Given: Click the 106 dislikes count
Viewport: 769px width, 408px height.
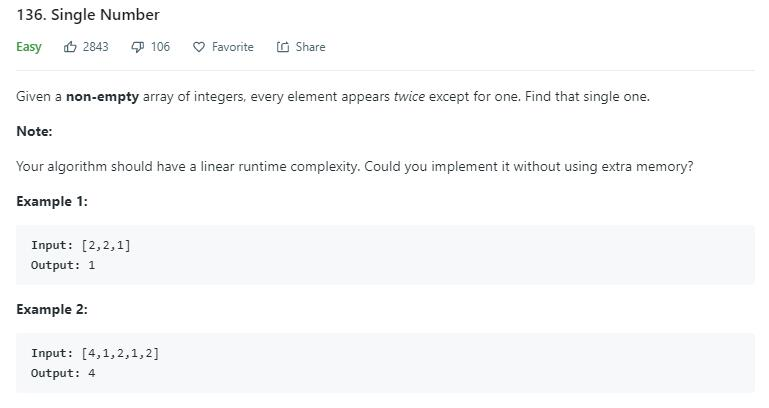Looking at the screenshot, I should point(160,47).
